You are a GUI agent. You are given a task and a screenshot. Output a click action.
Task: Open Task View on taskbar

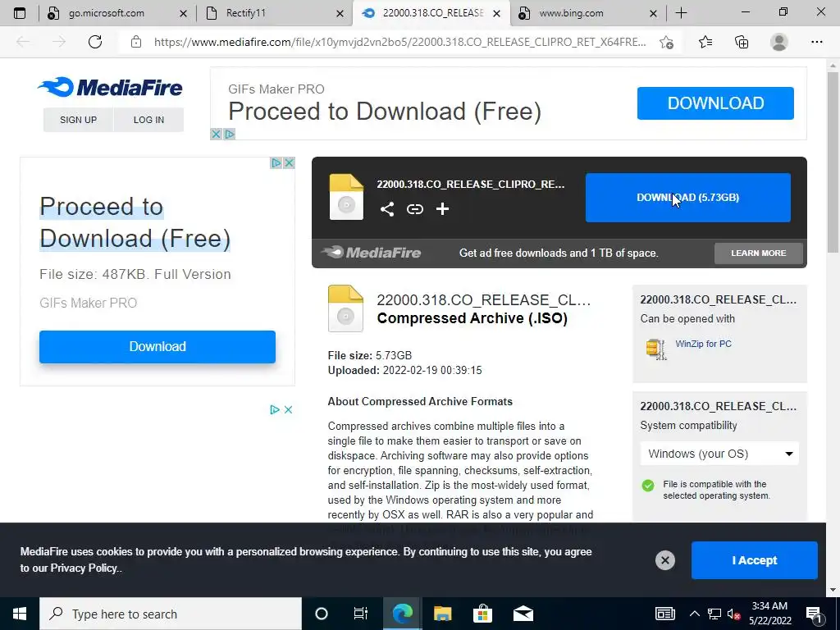(x=361, y=614)
